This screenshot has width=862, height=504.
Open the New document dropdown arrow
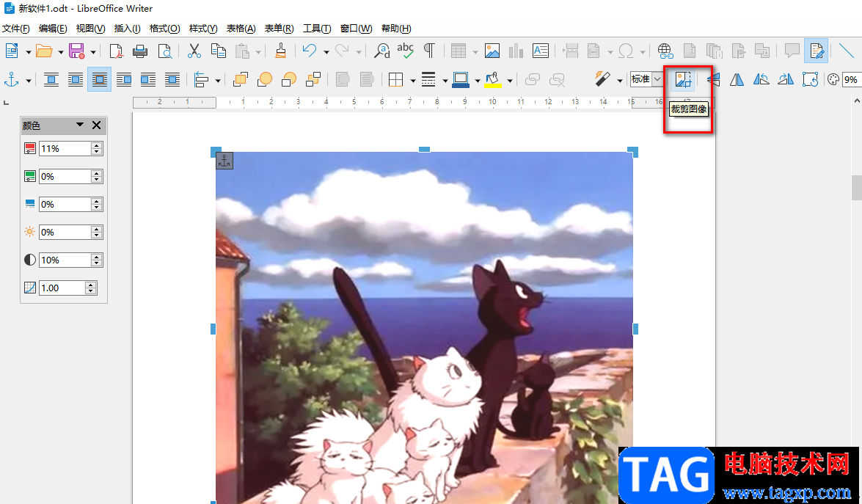[28, 52]
